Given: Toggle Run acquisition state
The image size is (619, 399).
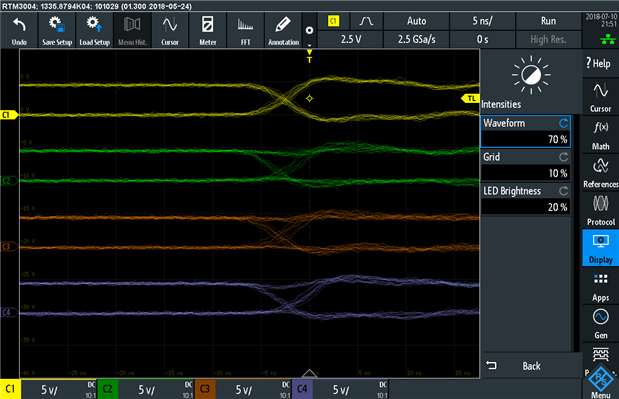Looking at the screenshot, I should (548, 21).
